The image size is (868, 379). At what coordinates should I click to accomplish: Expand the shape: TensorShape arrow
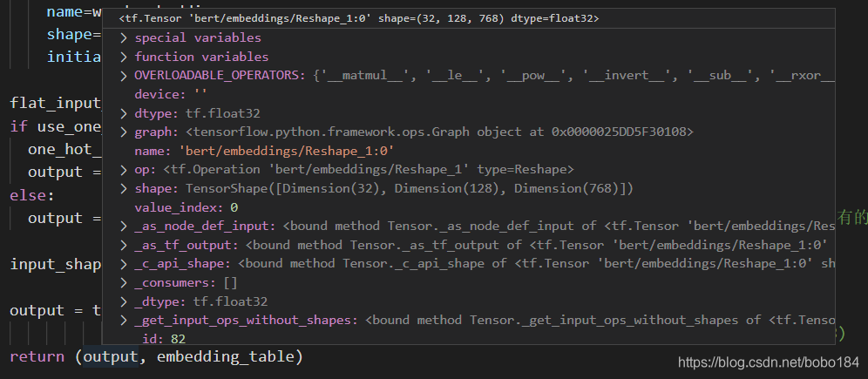[124, 189]
